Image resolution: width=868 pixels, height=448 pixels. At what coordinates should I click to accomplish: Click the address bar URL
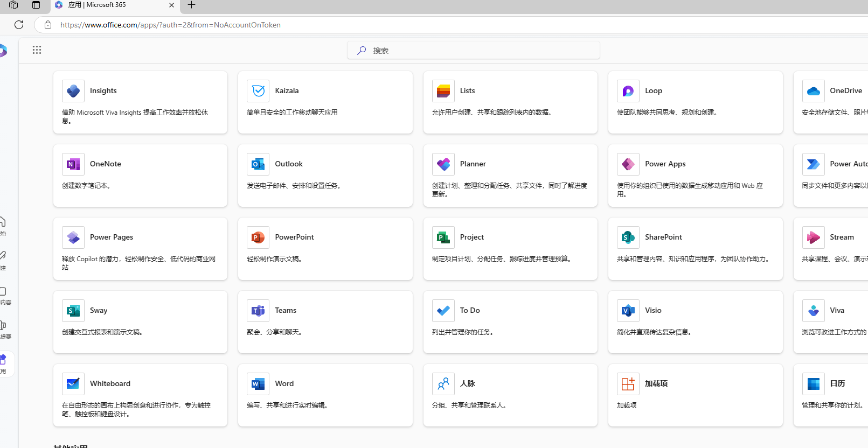click(x=170, y=25)
